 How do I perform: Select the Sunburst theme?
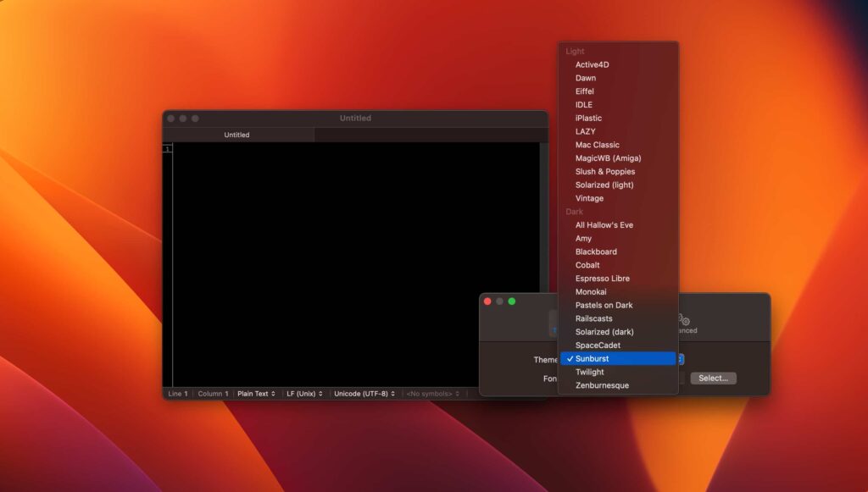(x=596, y=358)
